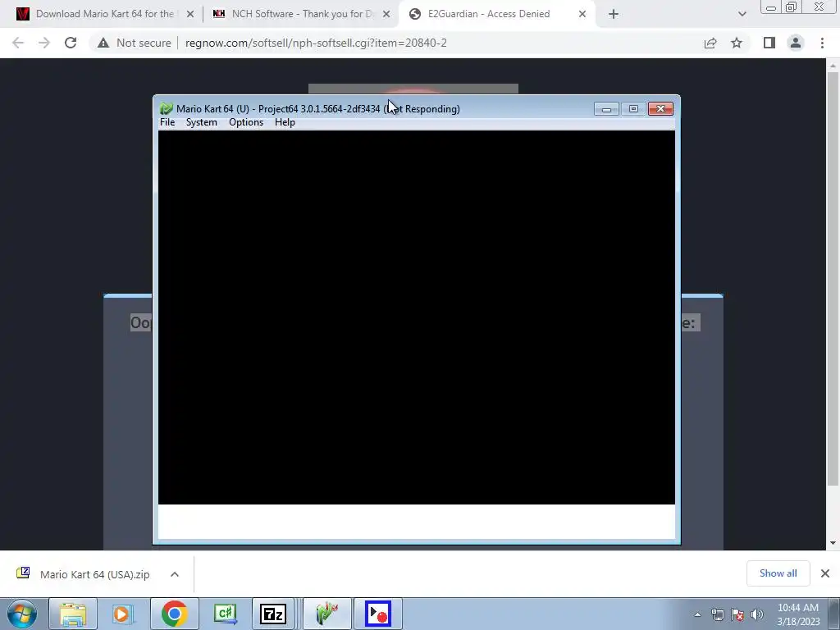The height and width of the screenshot is (630, 840).
Task: Open a new Chrome tab
Action: pos(614,14)
